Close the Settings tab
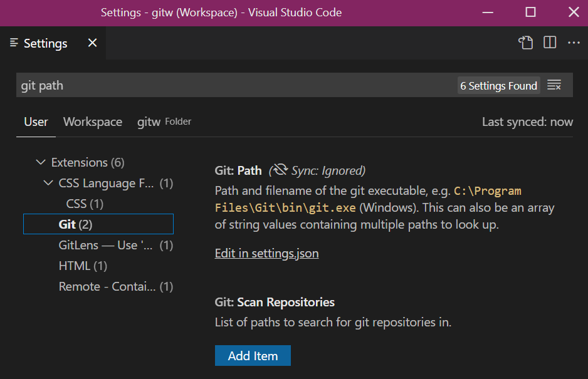 [92, 43]
